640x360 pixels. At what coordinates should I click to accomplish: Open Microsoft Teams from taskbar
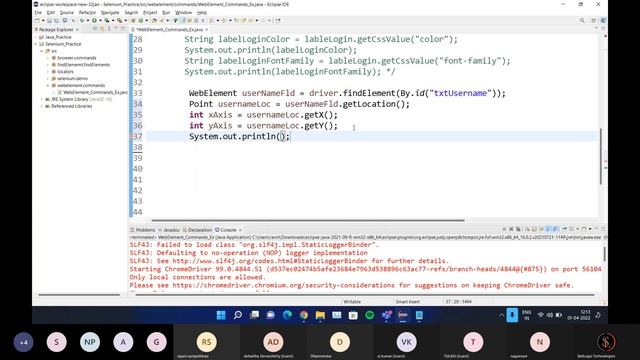(x=386, y=315)
